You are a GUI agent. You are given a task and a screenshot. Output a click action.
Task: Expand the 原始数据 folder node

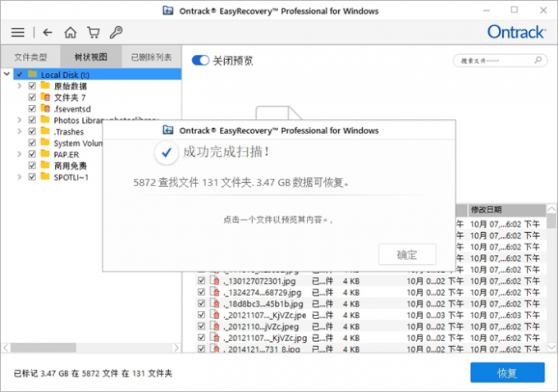pyautogui.click(x=19, y=86)
